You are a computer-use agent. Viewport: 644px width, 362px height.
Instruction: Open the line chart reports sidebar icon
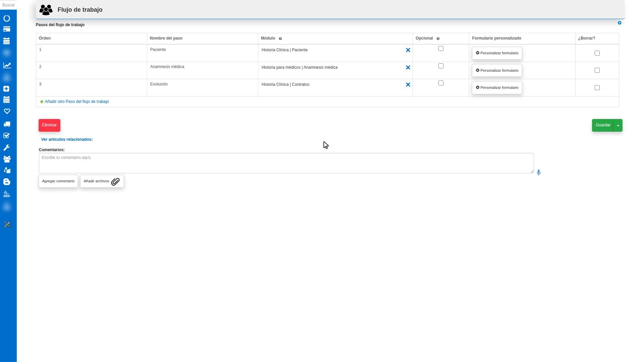click(7, 65)
